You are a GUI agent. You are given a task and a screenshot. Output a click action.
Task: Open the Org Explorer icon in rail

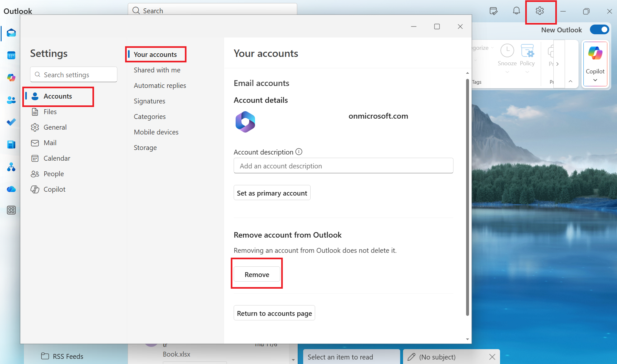click(x=11, y=167)
